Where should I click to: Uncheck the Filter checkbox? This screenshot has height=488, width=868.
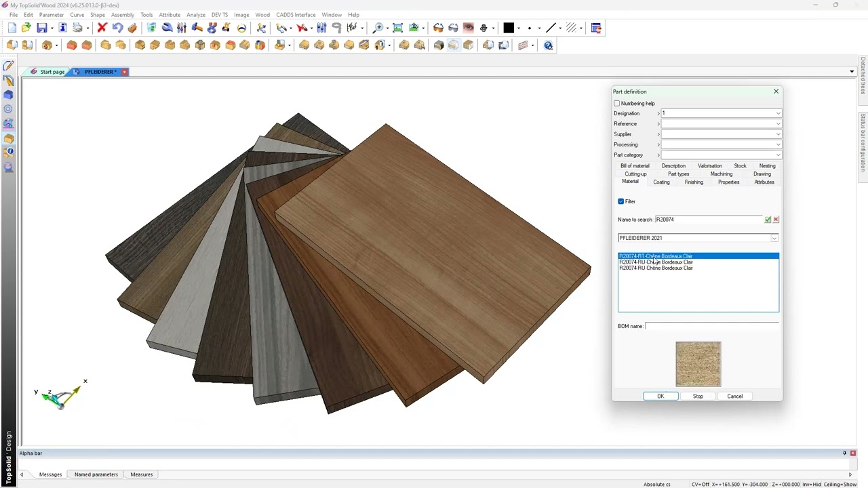click(621, 201)
